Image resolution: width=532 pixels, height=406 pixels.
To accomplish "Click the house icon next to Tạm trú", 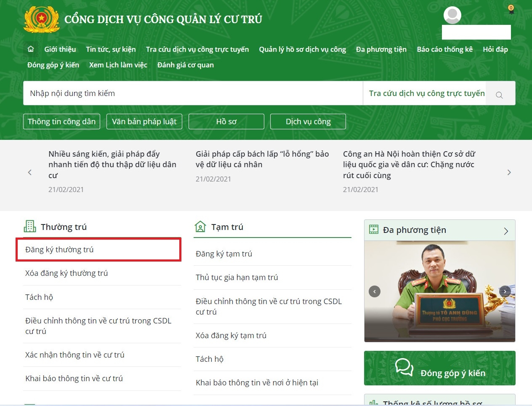I will 199,226.
